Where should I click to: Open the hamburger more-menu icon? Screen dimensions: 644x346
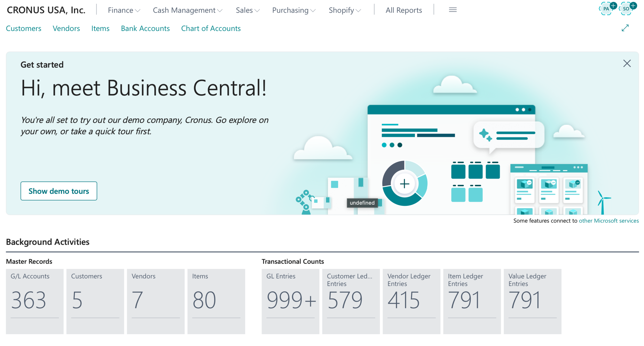coord(453,10)
